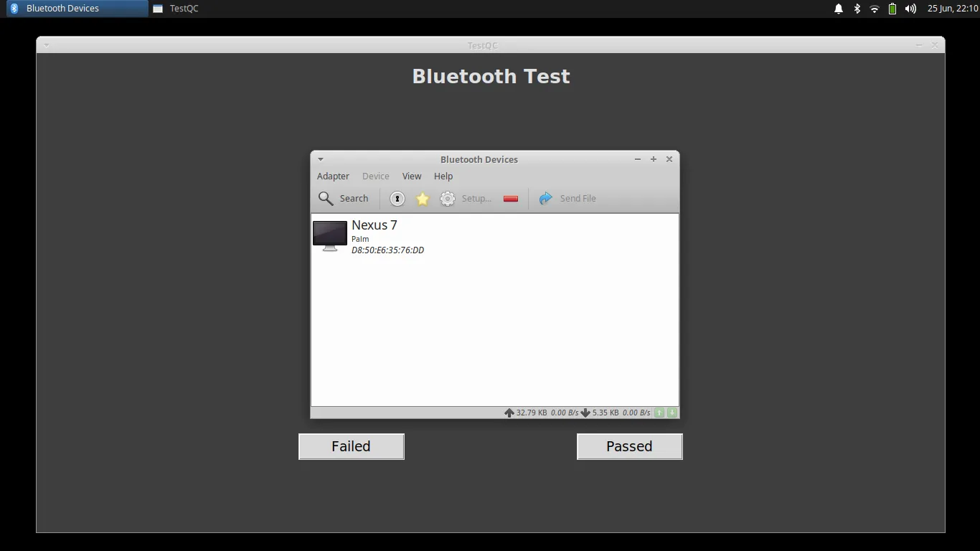Click the Bluetooth icon in the system tray
The width and height of the screenshot is (980, 551).
[x=856, y=8]
